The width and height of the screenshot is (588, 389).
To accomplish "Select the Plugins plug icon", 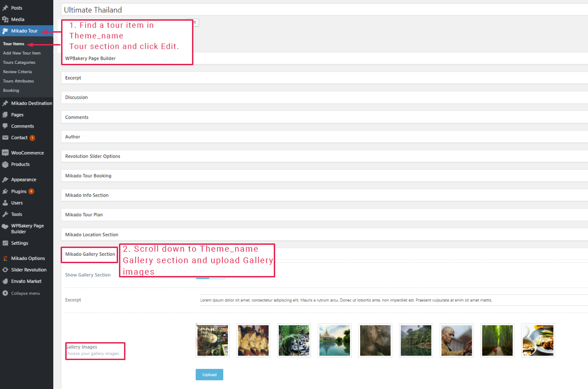I will (x=5, y=192).
